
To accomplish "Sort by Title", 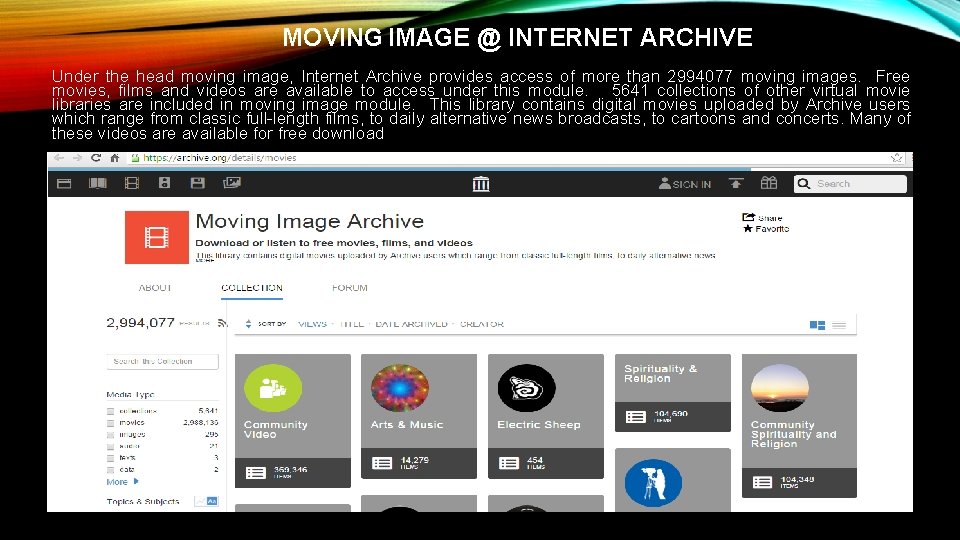I will 351,324.
